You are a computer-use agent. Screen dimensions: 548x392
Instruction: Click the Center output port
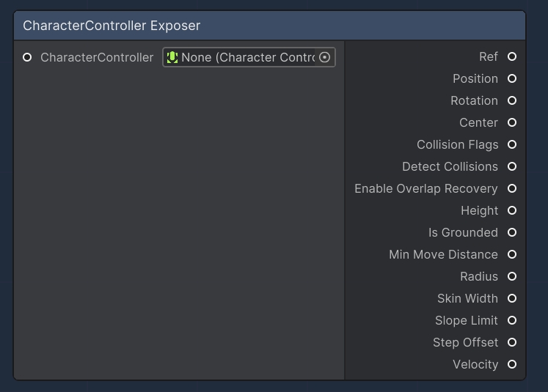(x=512, y=122)
